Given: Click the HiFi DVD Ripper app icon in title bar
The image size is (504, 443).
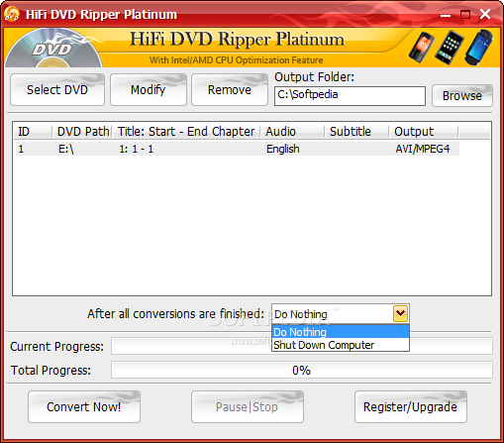Looking at the screenshot, I should click(12, 14).
